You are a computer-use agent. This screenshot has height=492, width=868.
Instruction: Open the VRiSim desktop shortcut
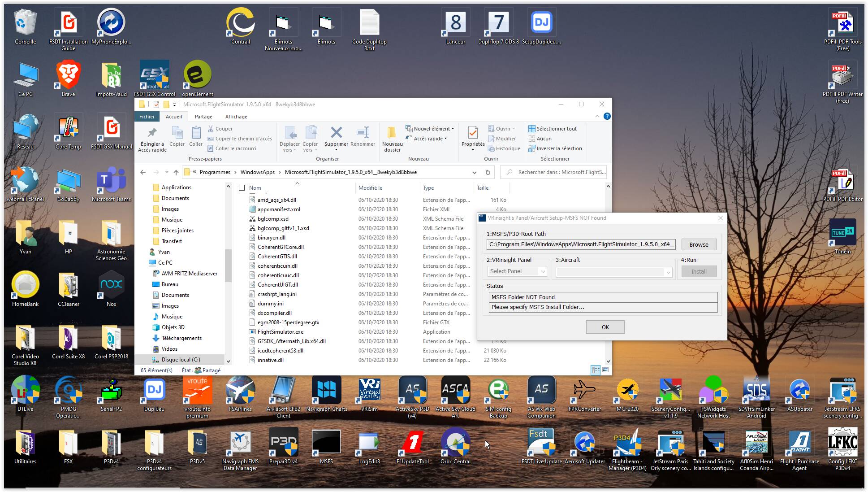[369, 394]
